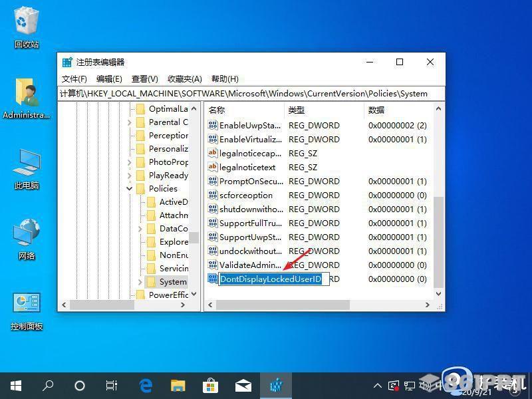Open the Network (网络) desktop icon
The height and width of the screenshot is (399, 532).
[x=27, y=239]
